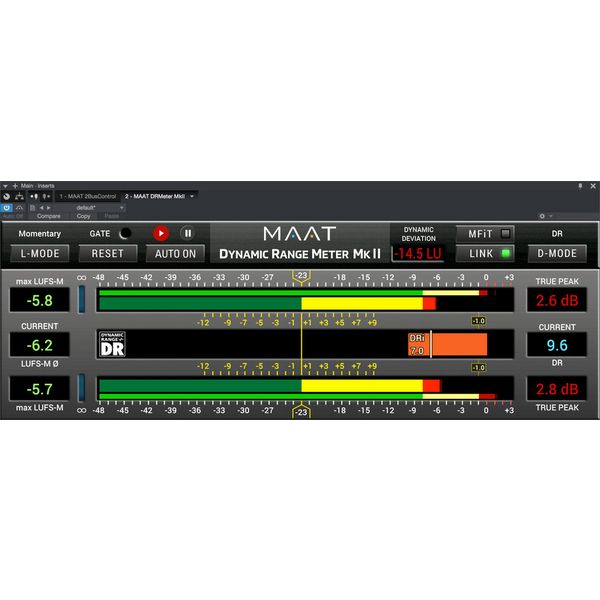Click the CURRENT LUFS value -6.2
The image size is (600, 600).
click(40, 345)
